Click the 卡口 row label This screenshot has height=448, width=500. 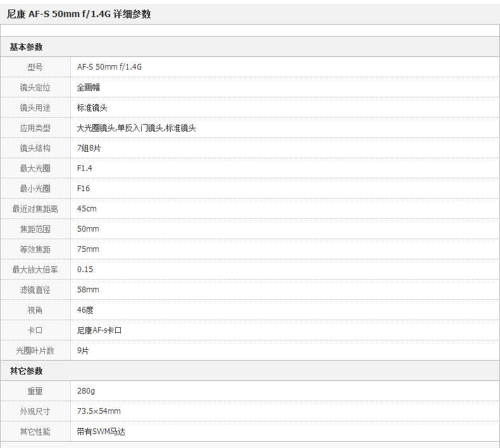coord(35,330)
